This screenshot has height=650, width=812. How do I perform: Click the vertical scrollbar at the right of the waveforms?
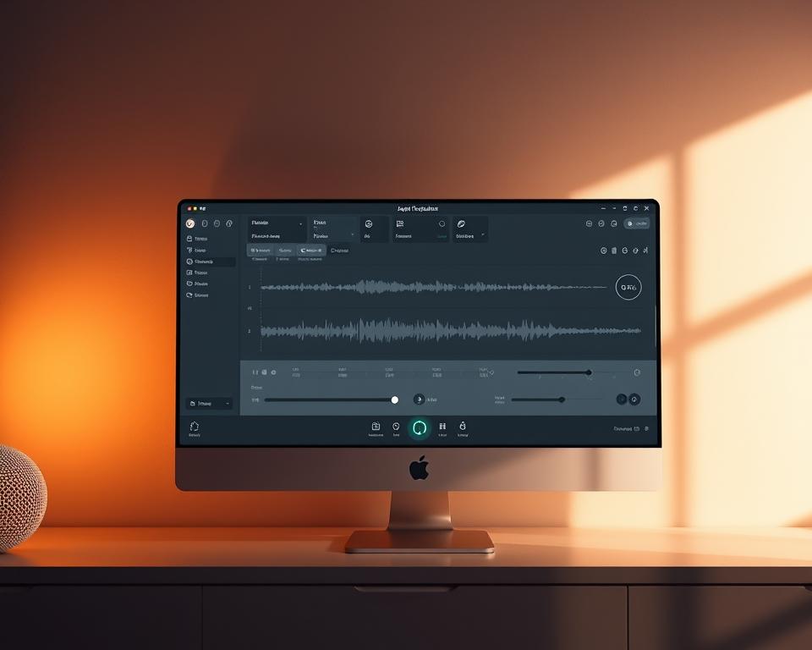656,327
